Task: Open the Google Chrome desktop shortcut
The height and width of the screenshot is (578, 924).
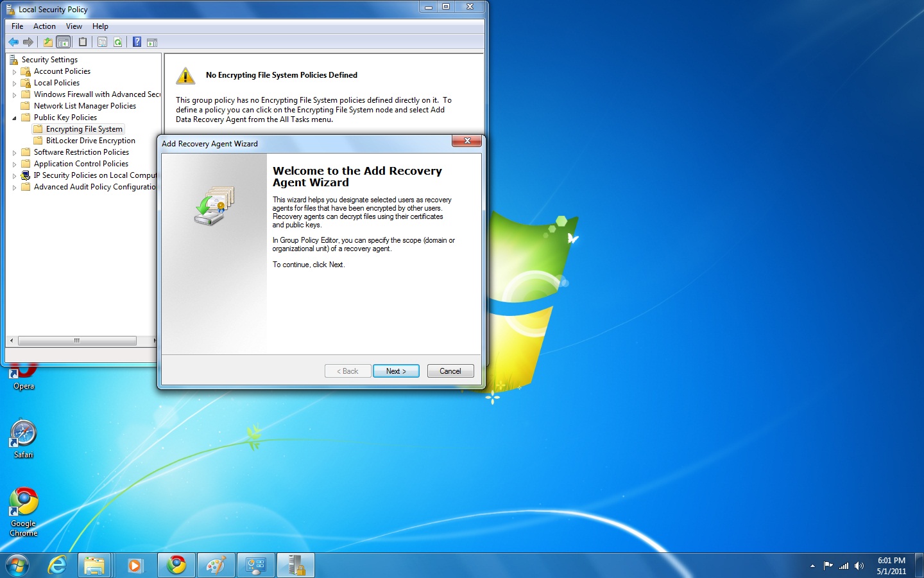Action: [24, 512]
